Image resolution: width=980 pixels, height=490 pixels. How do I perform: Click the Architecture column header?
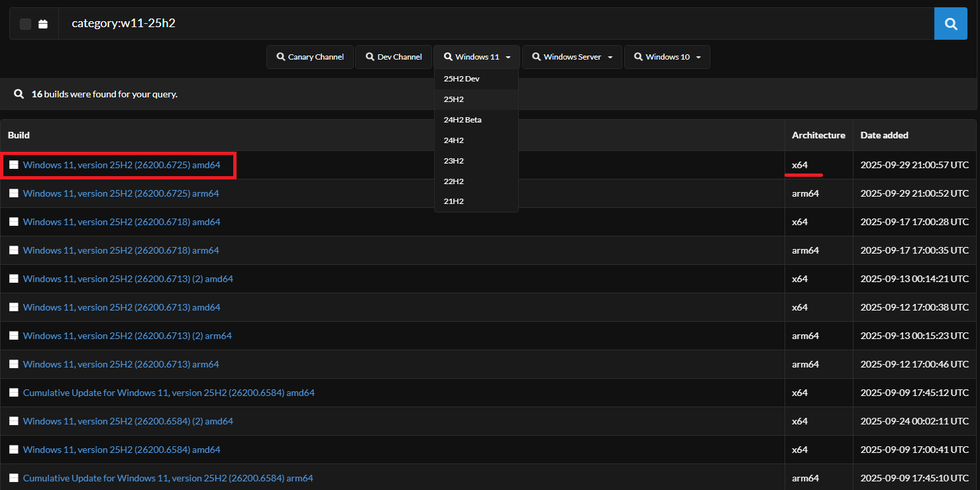(818, 135)
